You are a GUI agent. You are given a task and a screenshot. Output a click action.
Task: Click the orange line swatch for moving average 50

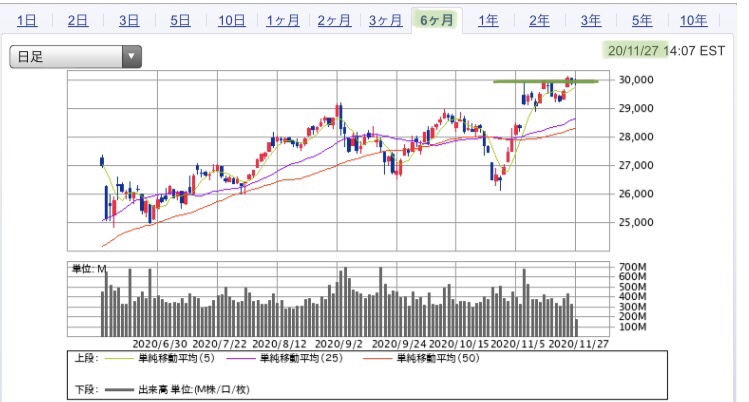coord(377,359)
